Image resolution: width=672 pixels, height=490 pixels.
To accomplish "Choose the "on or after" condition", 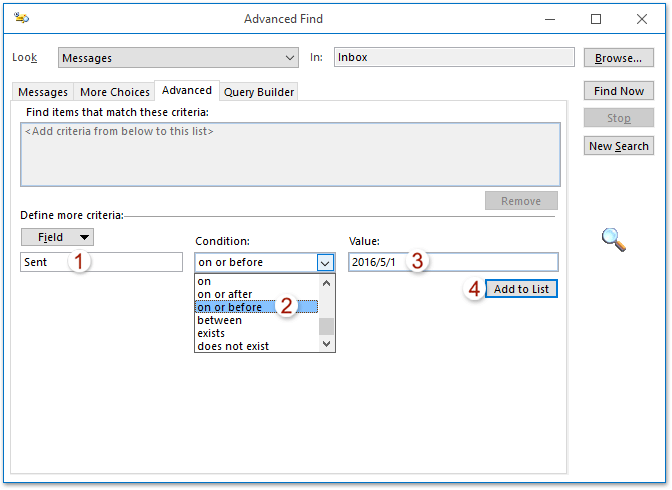I will [257, 294].
